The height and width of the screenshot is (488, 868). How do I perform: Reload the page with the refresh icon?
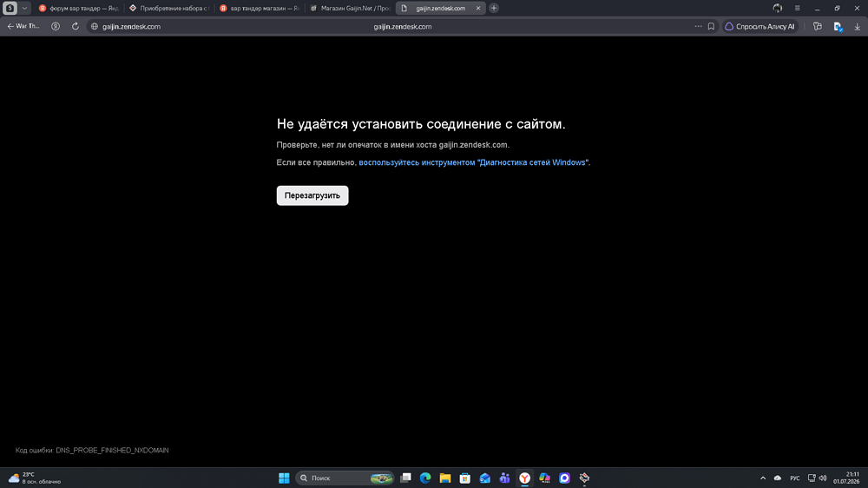[76, 26]
